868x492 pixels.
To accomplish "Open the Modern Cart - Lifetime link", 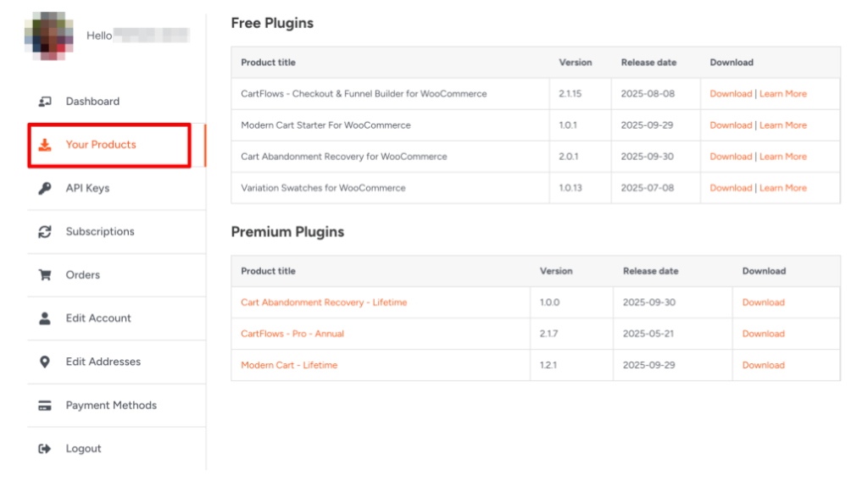I will (x=289, y=365).
